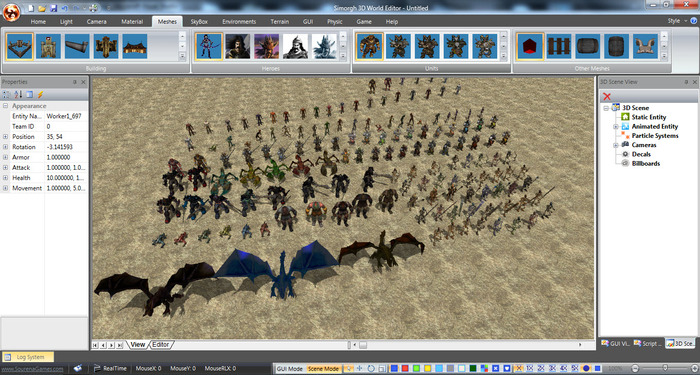Image resolution: width=700 pixels, height=375 pixels.
Task: Select the rotate tool in bottom toolbar
Action: (x=371, y=369)
